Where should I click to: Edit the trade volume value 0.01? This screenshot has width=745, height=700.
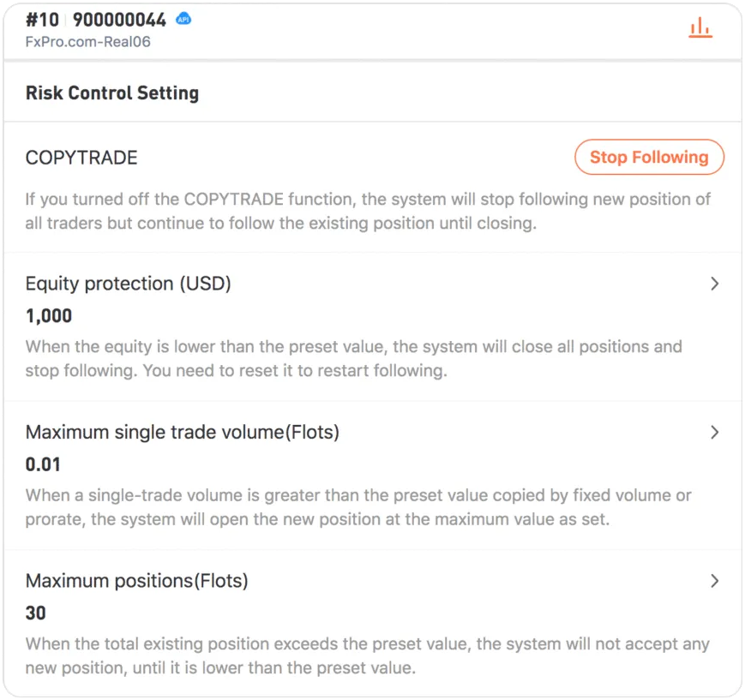(x=43, y=464)
